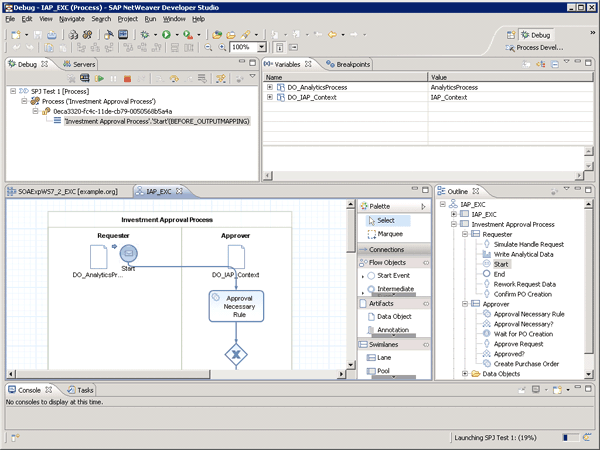Click the red Terminate button in Debug view
The height and width of the screenshot is (450, 600).
coord(127,79)
